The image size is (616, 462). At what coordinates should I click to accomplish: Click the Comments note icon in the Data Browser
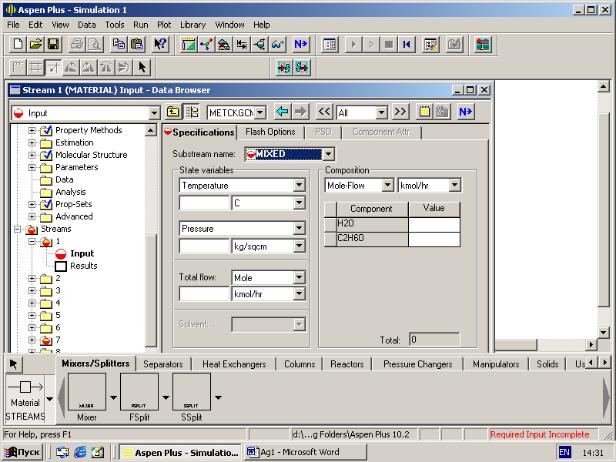coord(424,112)
